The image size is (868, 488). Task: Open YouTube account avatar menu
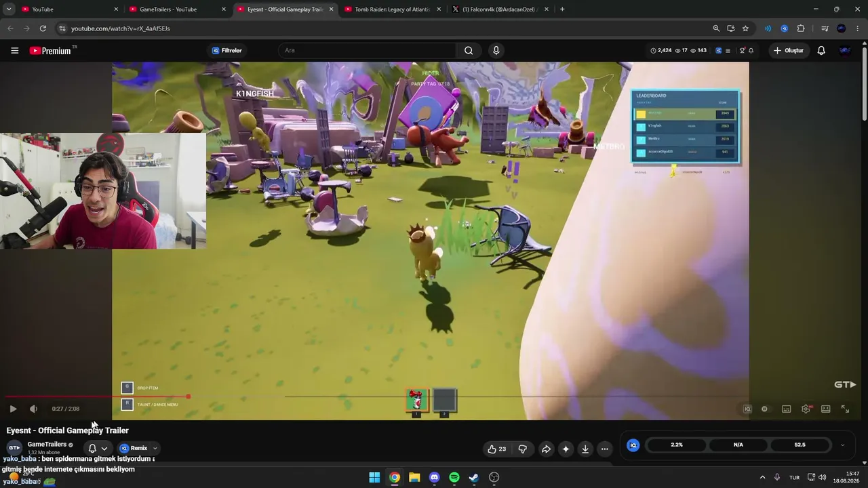tap(845, 50)
